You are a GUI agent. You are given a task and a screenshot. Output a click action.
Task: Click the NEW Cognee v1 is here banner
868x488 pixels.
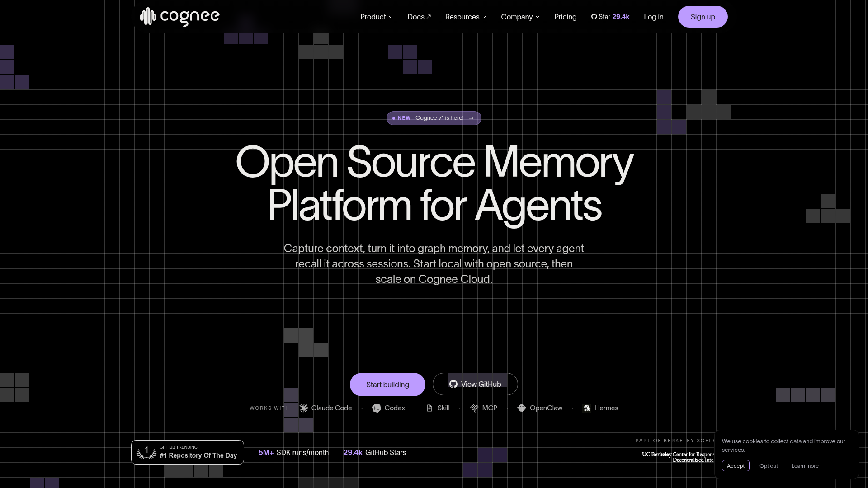(434, 118)
